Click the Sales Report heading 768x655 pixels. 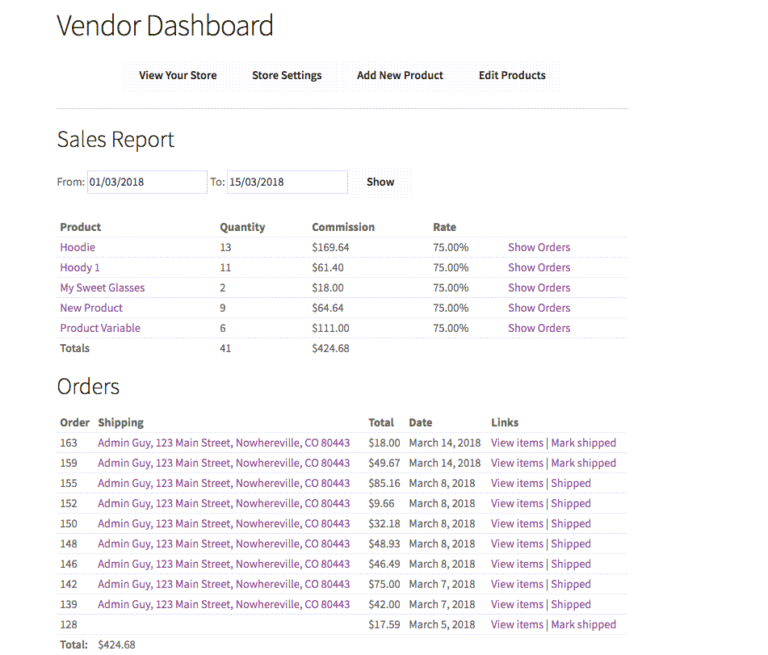coord(116,140)
